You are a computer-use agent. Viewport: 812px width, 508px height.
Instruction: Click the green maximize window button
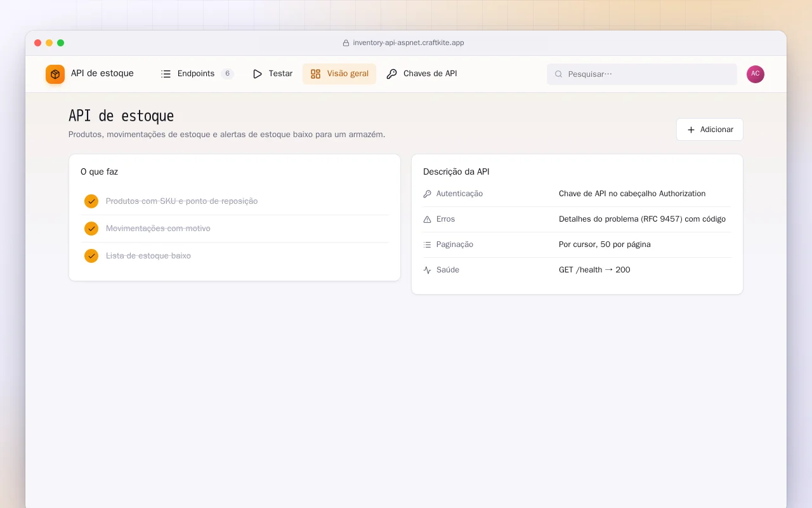[61, 43]
